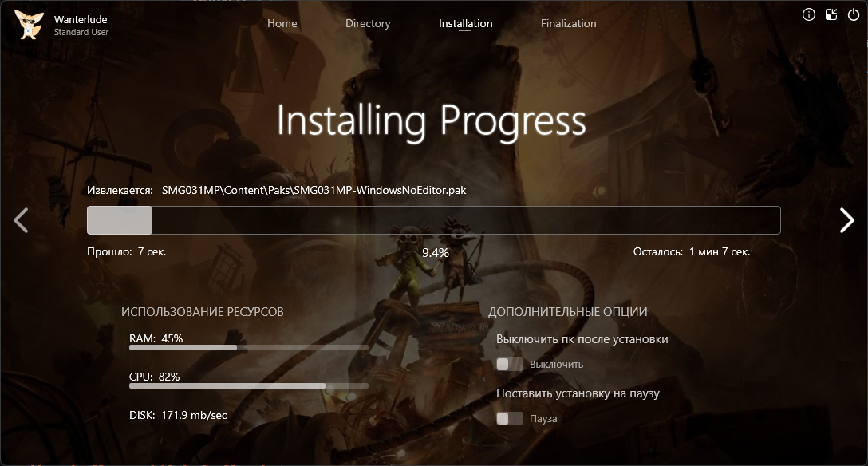The height and width of the screenshot is (466, 868).
Task: Click the main installation progress bar
Action: point(433,220)
